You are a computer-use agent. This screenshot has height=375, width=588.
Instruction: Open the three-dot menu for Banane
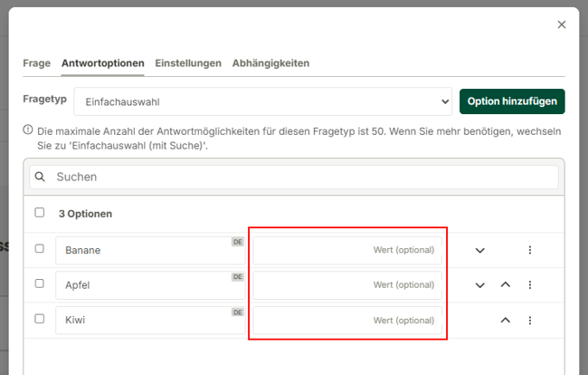(x=530, y=250)
